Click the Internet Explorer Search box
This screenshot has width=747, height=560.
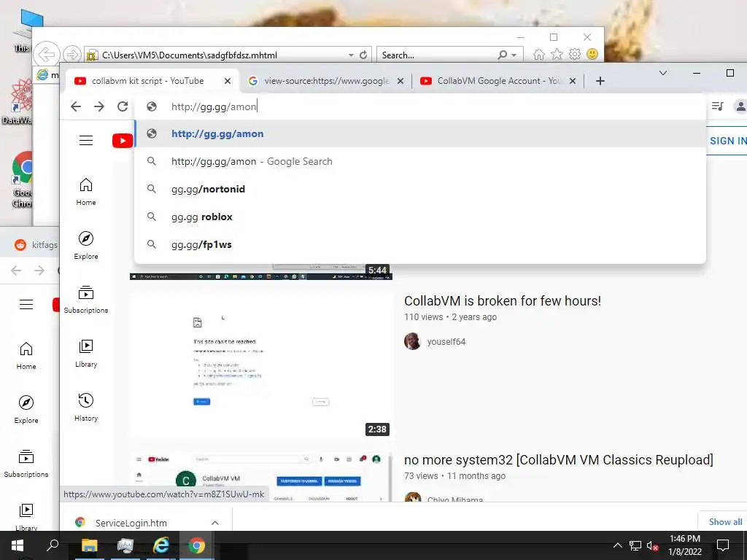(x=438, y=55)
